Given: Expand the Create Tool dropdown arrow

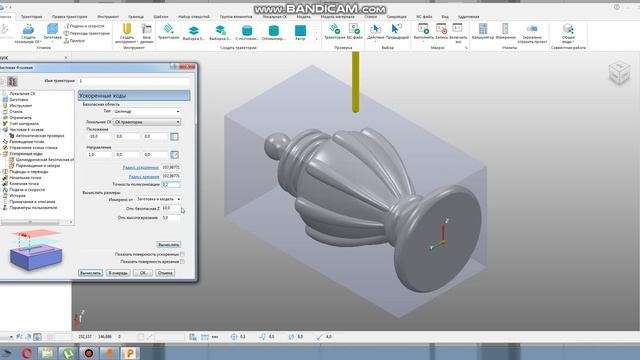Looking at the screenshot, I should pos(138,42).
